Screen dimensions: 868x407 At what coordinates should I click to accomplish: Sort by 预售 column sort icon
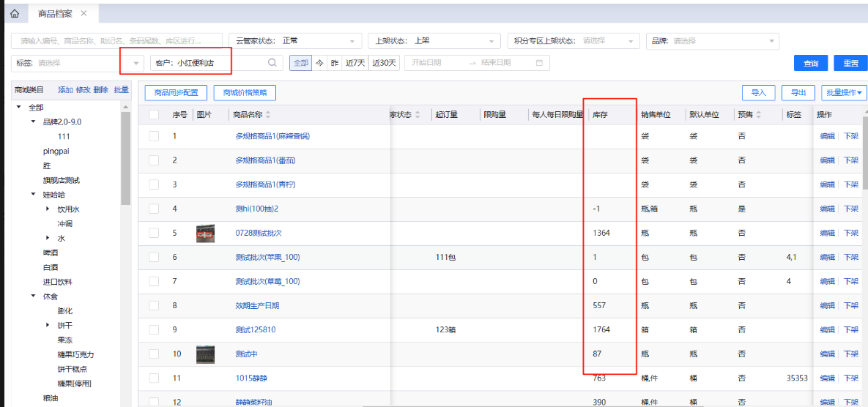point(759,115)
